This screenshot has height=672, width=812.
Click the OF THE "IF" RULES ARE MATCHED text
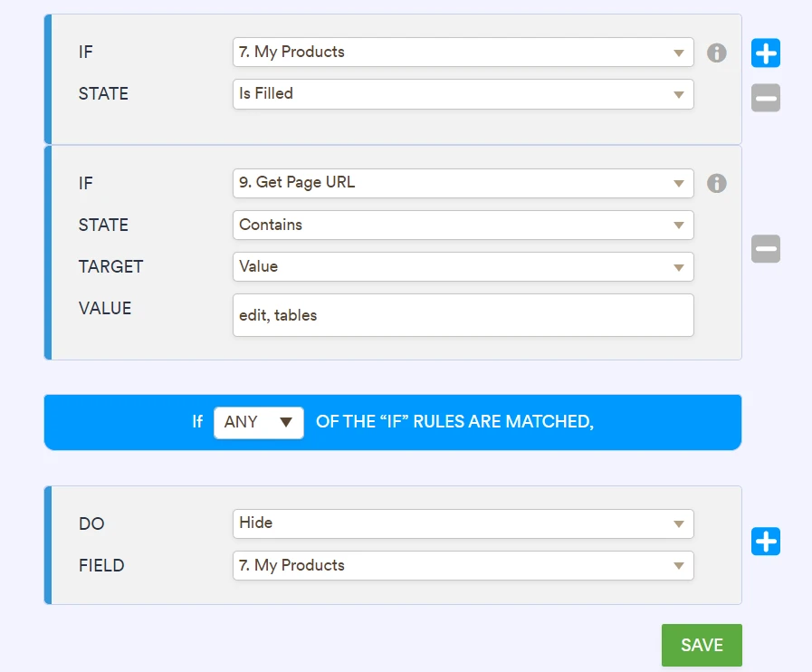click(454, 422)
